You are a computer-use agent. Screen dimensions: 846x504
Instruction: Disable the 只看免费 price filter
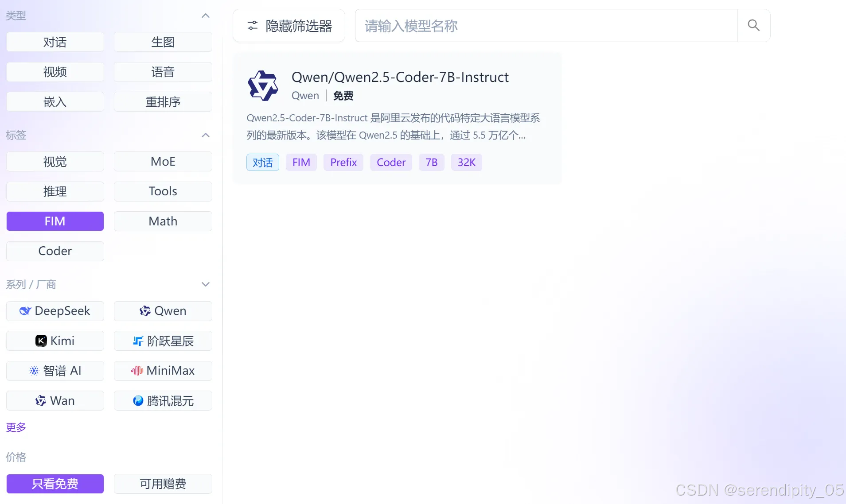tap(55, 484)
